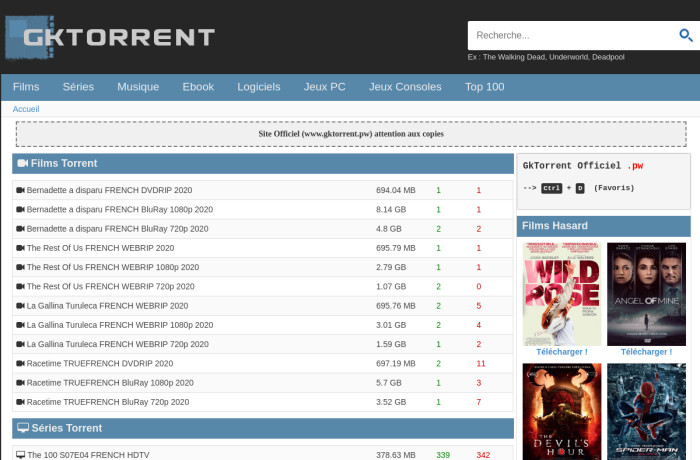Click the Films Torrent section header
The image size is (700, 460).
pyautogui.click(x=263, y=163)
